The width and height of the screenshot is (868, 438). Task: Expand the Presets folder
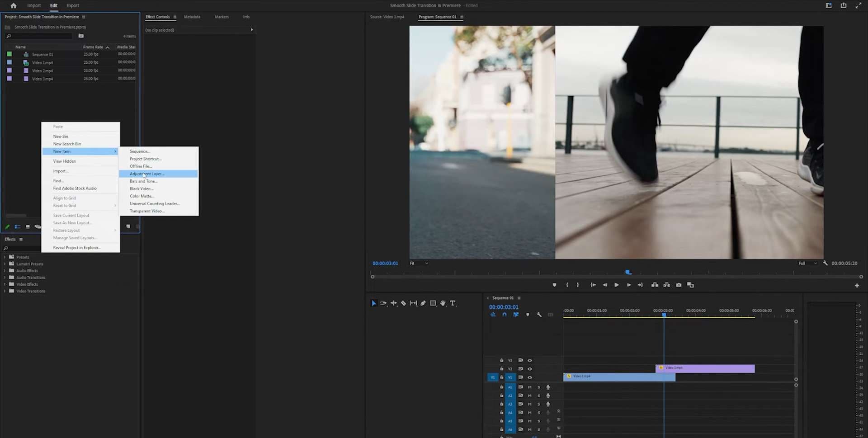5,257
